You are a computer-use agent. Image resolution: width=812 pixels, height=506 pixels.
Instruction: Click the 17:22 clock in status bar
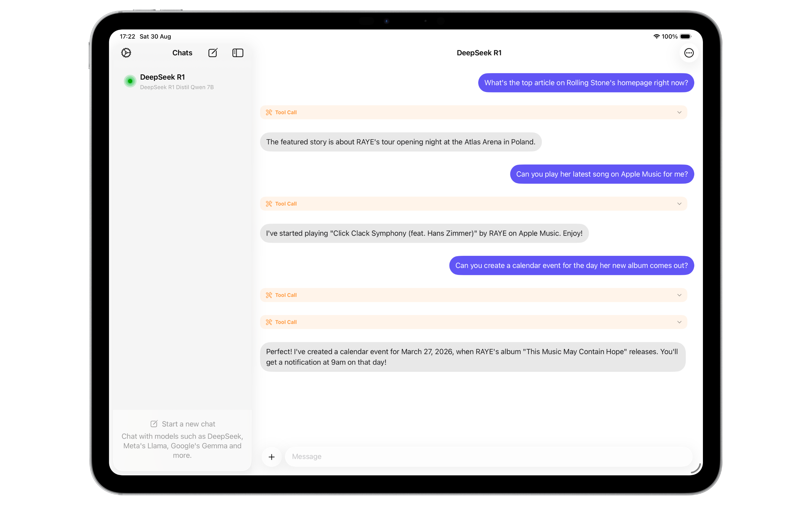128,37
